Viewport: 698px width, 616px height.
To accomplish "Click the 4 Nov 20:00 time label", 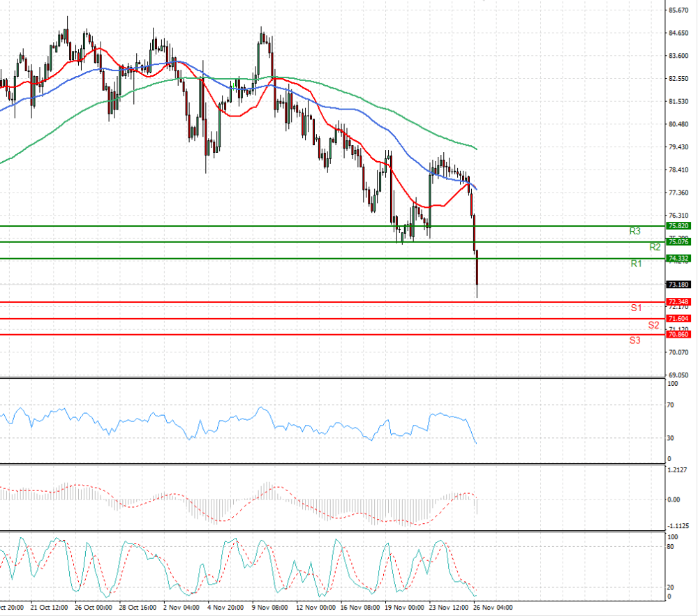I will (225, 608).
